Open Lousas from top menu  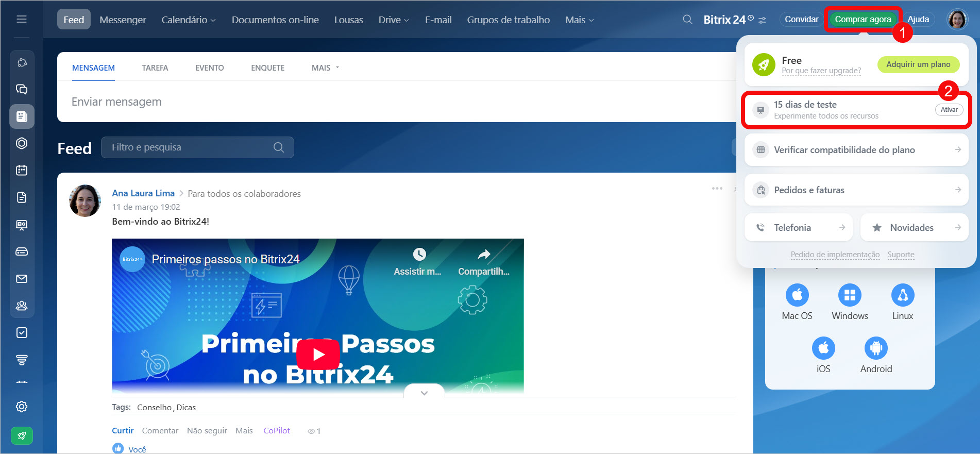[349, 20]
